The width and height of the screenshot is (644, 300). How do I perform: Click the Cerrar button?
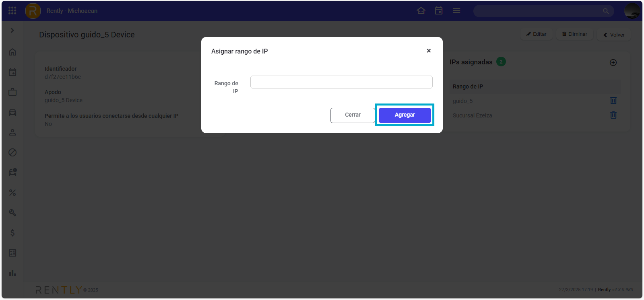[353, 115]
